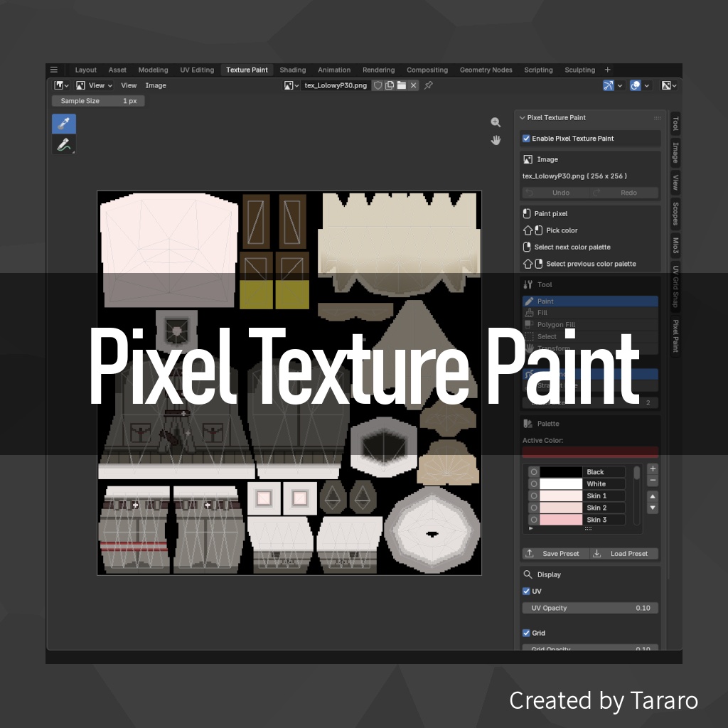Remove palette color with minus button
This screenshot has height=728, width=728.
coord(653,481)
